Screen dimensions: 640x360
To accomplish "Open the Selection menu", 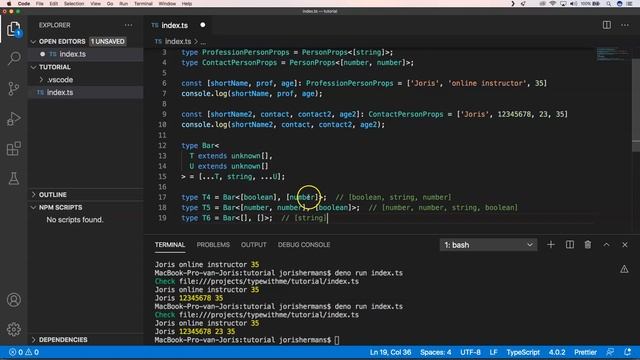I will coord(74,4).
